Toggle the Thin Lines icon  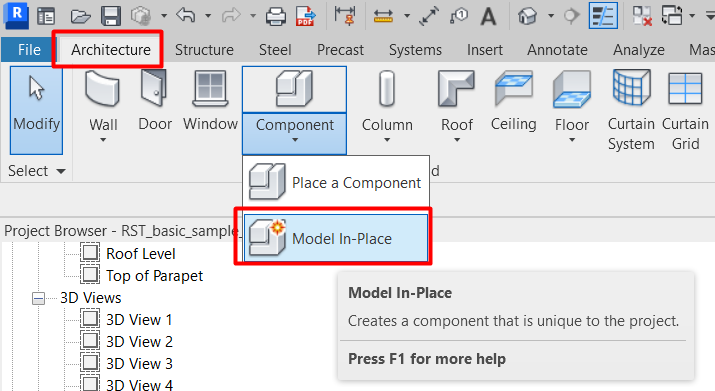603,16
